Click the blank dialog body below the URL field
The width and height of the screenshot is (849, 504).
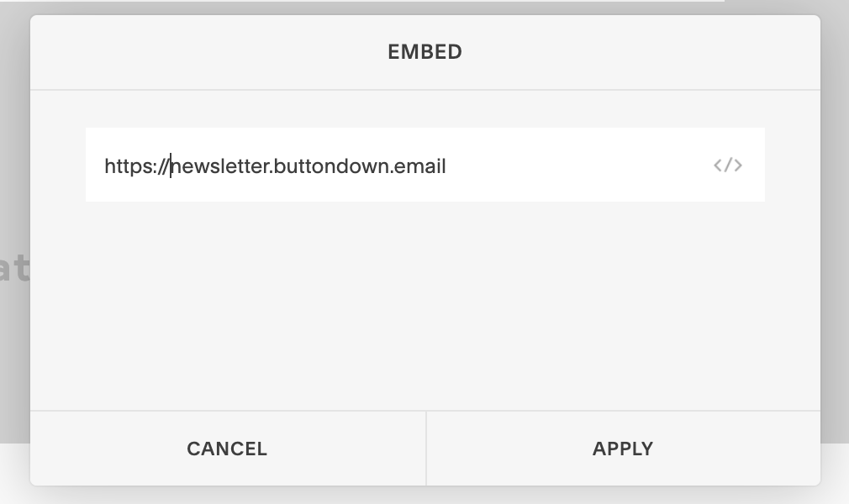click(425, 306)
